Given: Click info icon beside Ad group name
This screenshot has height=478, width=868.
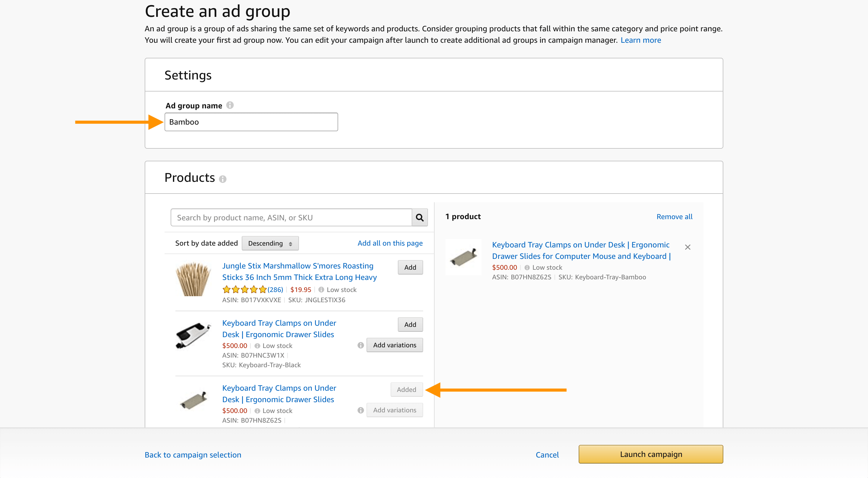Looking at the screenshot, I should pos(230,105).
